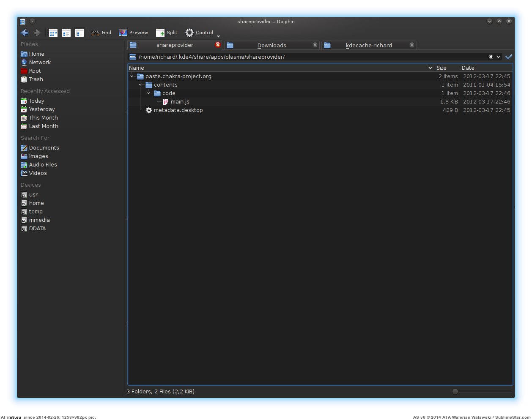Image resolution: width=532 pixels, height=420 pixels.
Task: Switch to the Downloads tab
Action: click(271, 45)
